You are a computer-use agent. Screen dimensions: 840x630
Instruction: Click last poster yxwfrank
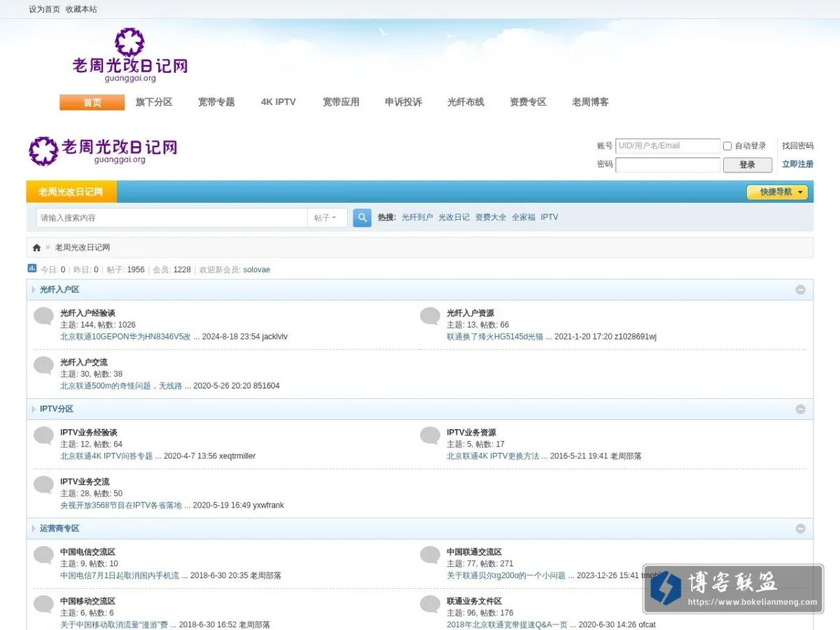coord(268,505)
